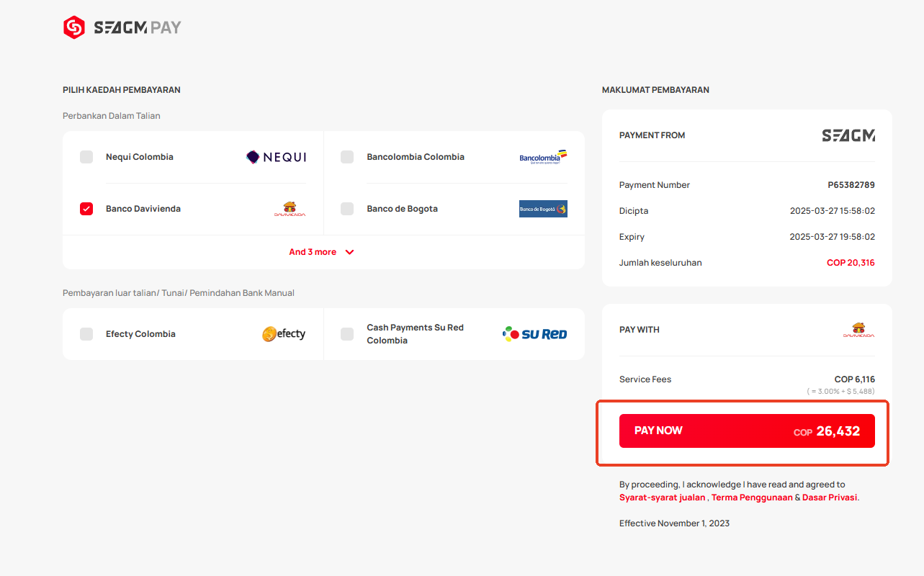The image size is (924, 576).
Task: Select the Banco Davivienda label
Action: click(143, 209)
